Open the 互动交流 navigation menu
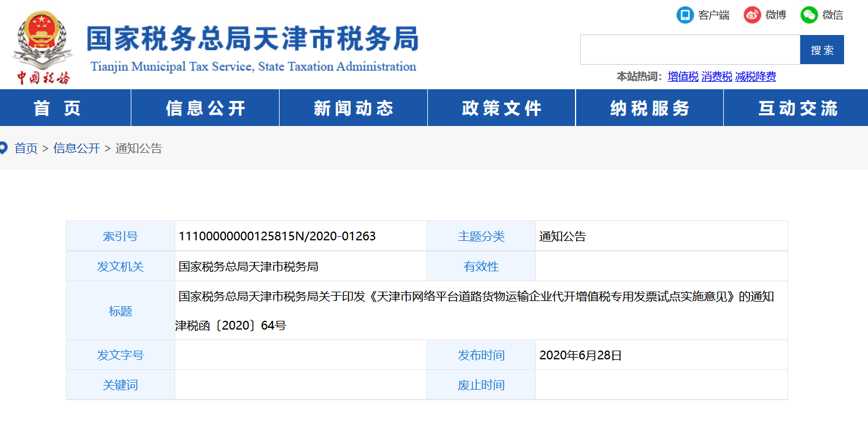The image size is (868, 427). (x=797, y=108)
